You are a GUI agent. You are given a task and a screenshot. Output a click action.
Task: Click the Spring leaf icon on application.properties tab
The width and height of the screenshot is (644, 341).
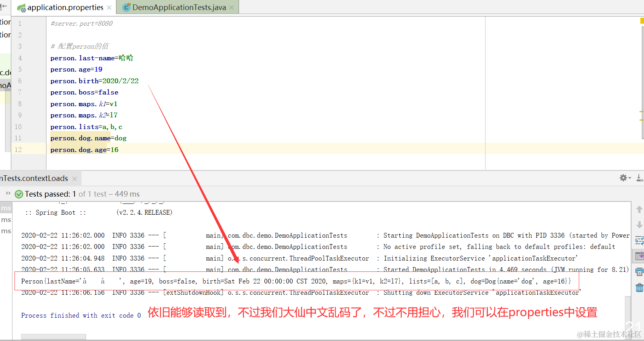click(21, 8)
